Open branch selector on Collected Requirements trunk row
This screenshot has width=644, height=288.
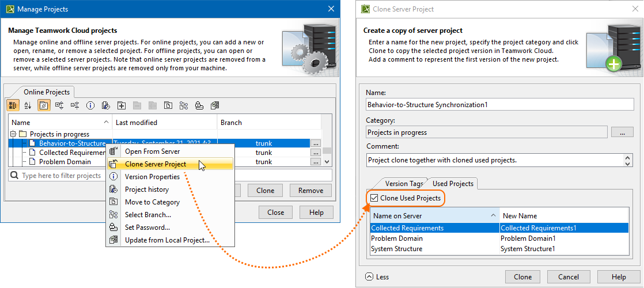point(316,153)
